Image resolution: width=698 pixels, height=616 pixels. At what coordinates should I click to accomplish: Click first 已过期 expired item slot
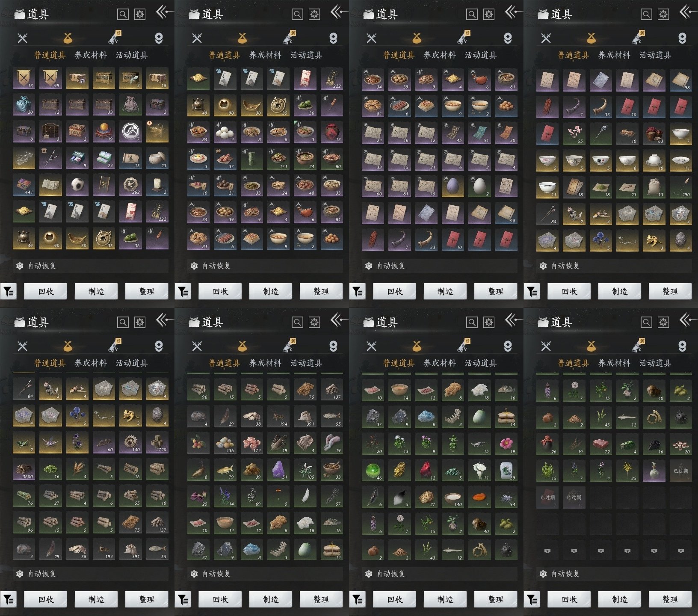coord(680,470)
